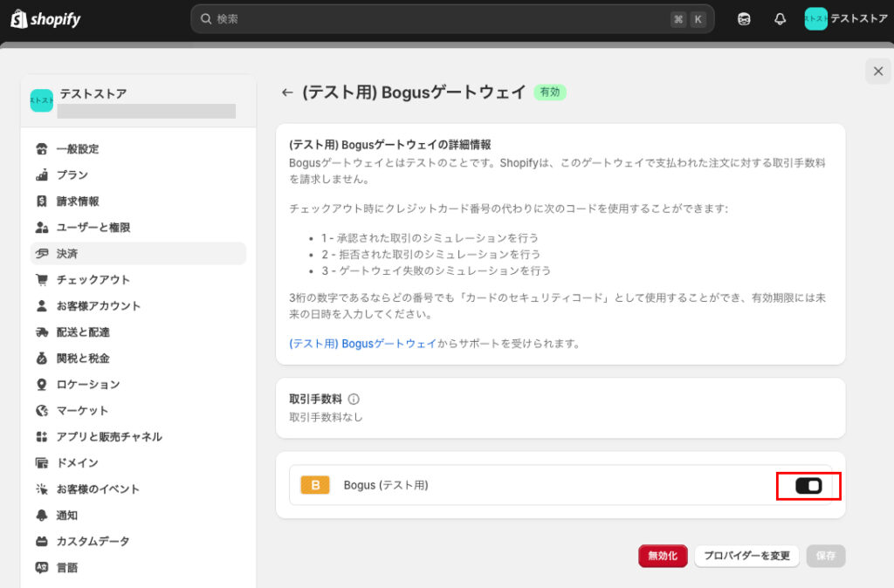Toggle the Bogus (テスト用) test mode switch
Viewport: 894px width, 588px height.
tap(808, 486)
